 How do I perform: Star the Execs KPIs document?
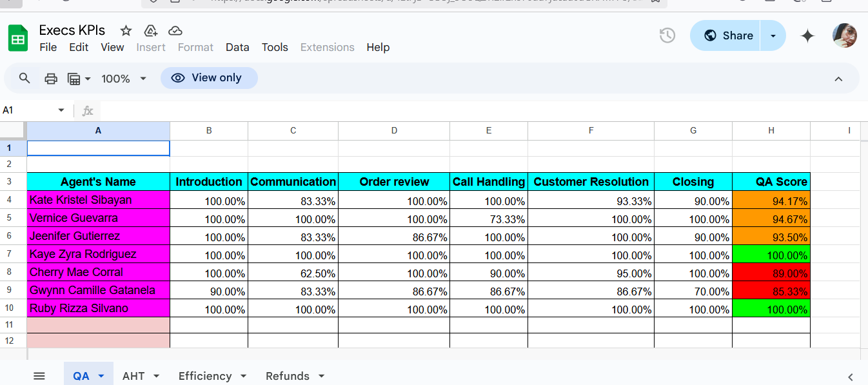point(126,30)
